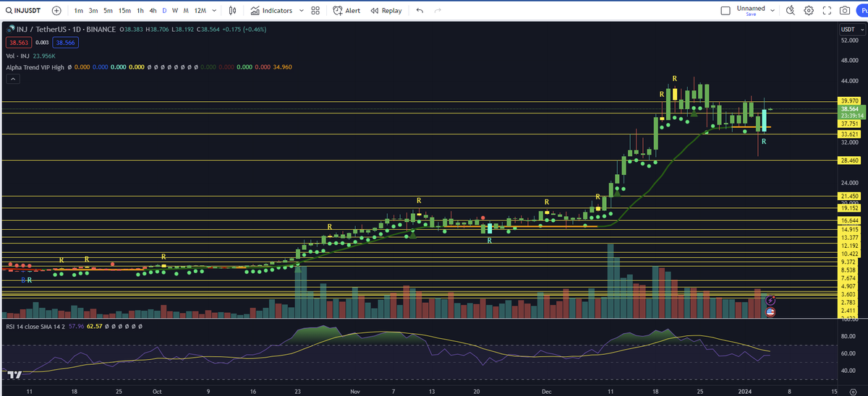Switch to the 15m timeframe
The height and width of the screenshot is (396, 868).
click(124, 11)
